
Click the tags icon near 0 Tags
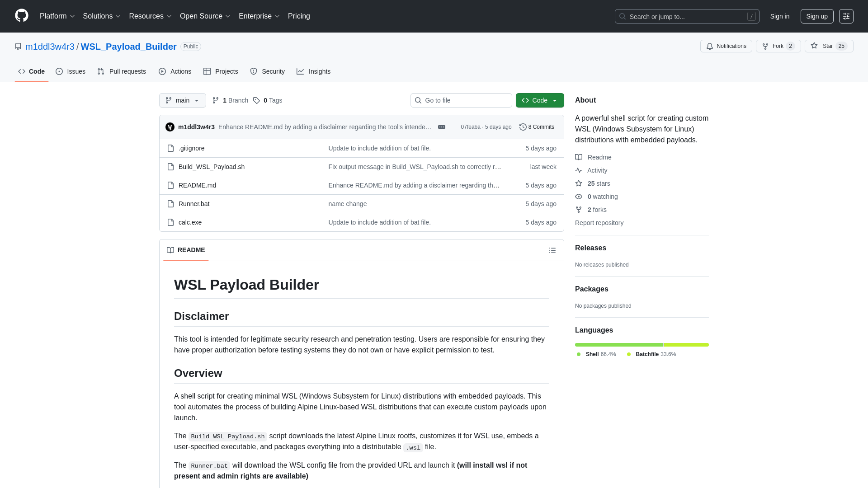[256, 100]
